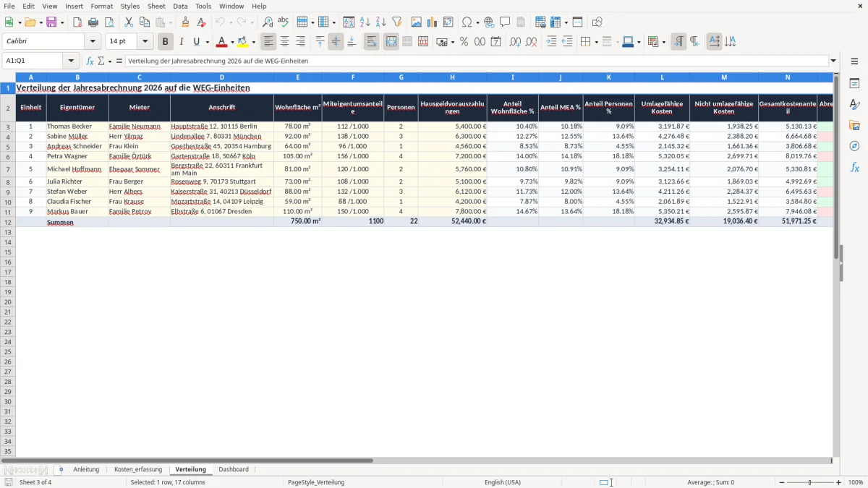Toggle Center Horizontally alignment
The height and width of the screenshot is (488, 868).
coord(285,42)
